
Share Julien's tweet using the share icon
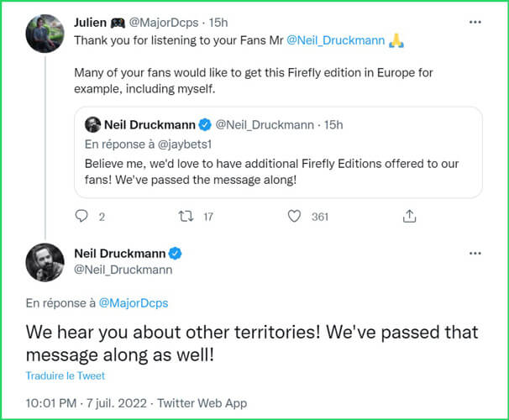pos(409,217)
